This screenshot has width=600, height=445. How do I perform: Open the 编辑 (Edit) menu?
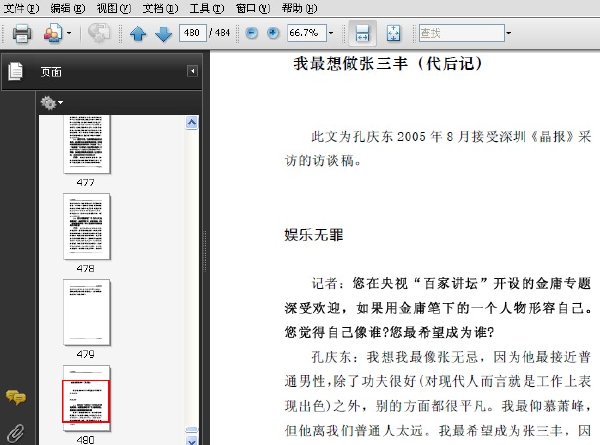click(x=68, y=8)
